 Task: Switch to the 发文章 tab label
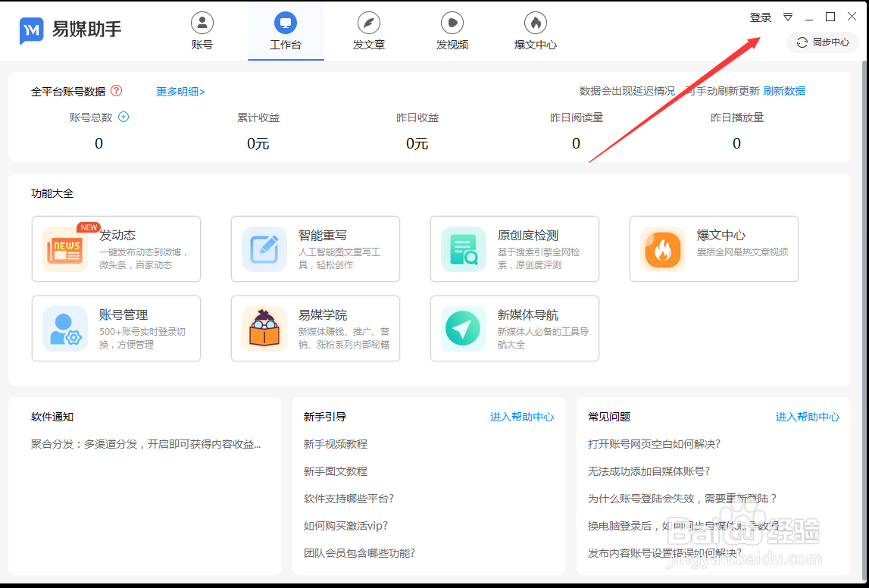click(368, 45)
